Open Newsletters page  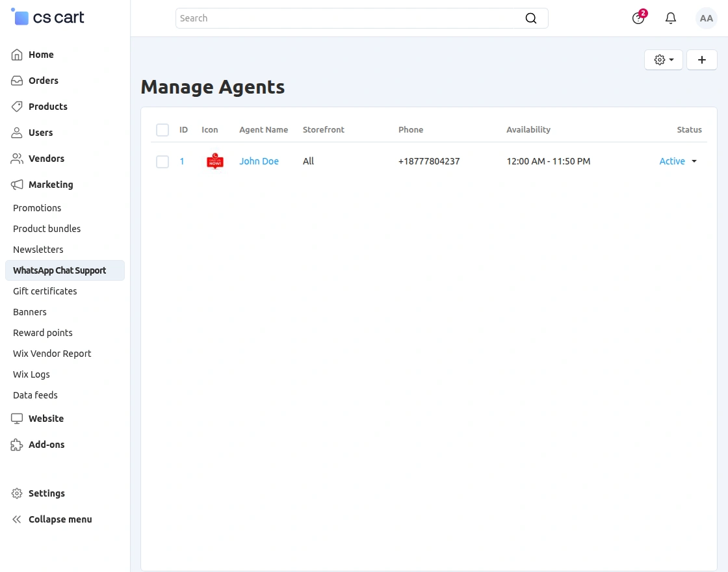point(38,250)
